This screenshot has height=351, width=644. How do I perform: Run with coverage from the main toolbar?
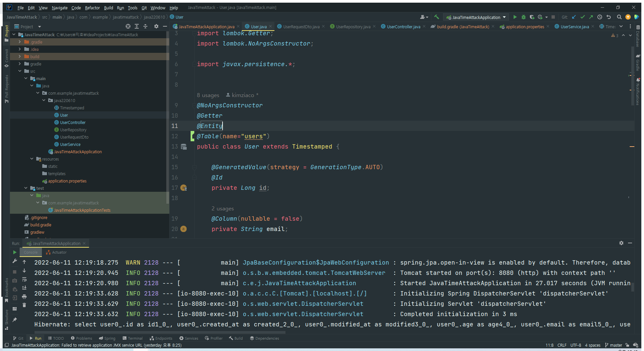tap(532, 17)
